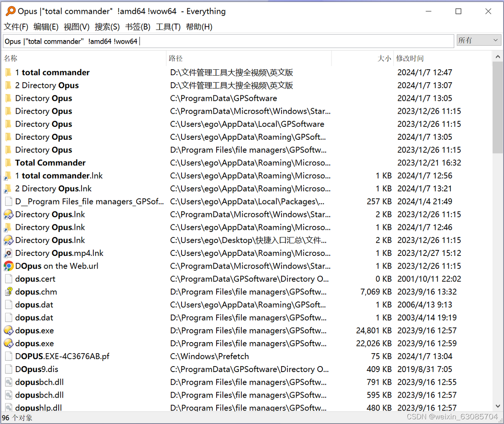Sort results by the 修改时间 column header
Viewport: 504px width, 424px height.
tap(443, 58)
